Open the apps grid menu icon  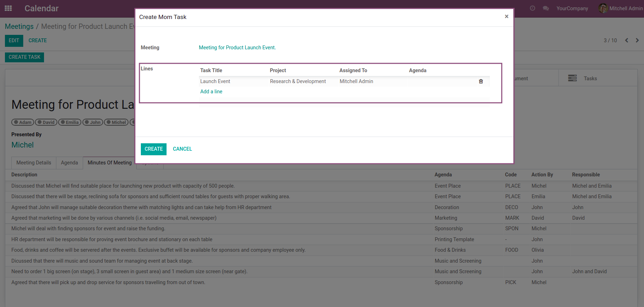tap(8, 8)
